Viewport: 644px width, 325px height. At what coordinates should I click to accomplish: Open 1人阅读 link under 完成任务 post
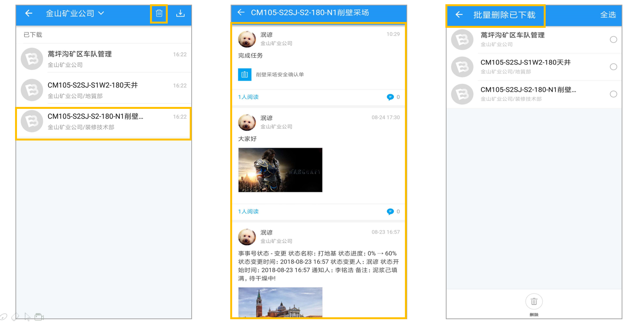pos(248,97)
